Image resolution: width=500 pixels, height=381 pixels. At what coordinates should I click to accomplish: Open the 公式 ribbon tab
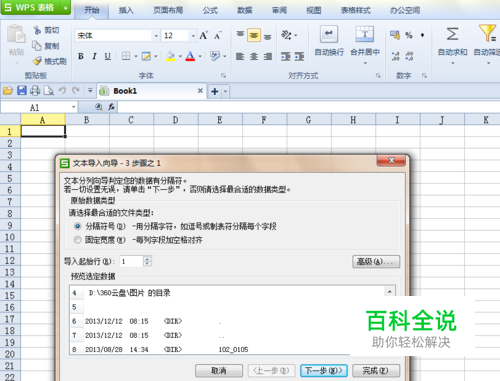pyautogui.click(x=210, y=10)
